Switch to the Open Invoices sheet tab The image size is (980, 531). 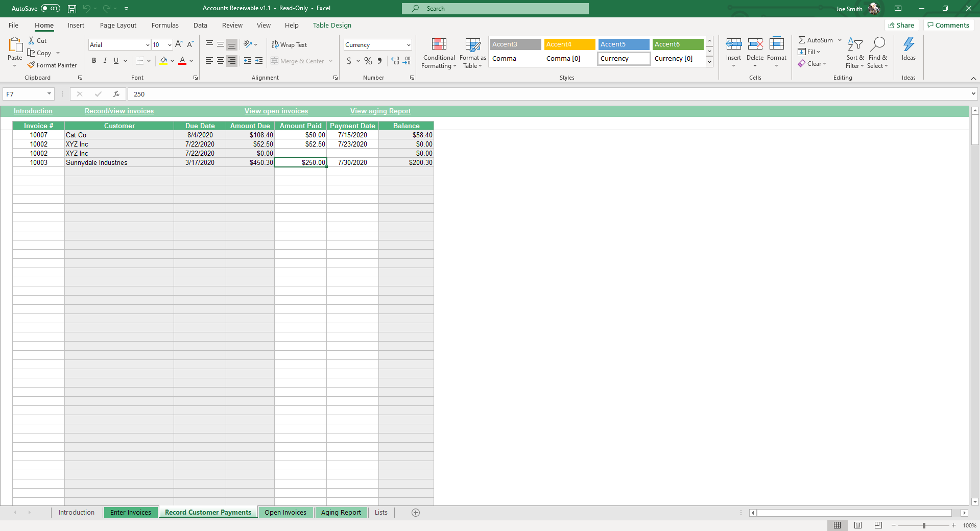coord(285,513)
